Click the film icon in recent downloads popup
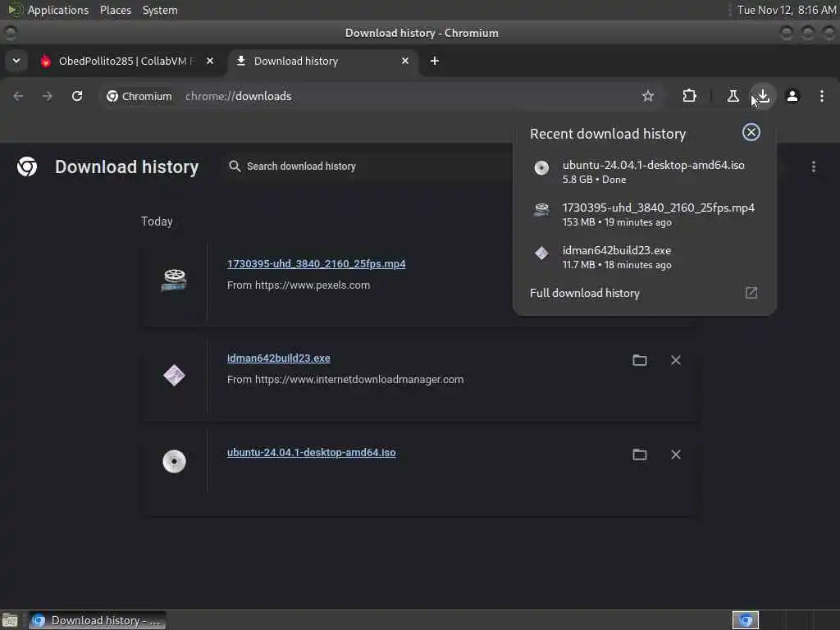This screenshot has width=840, height=630. 541,209
